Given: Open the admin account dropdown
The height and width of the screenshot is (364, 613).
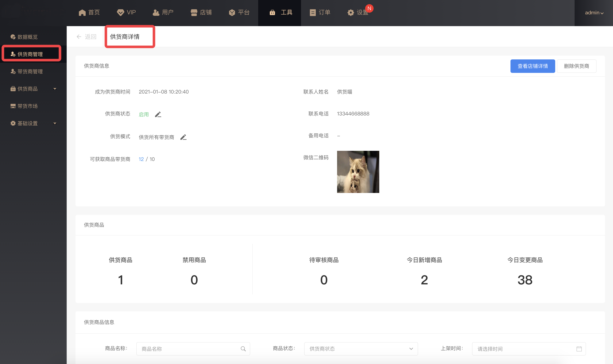Looking at the screenshot, I should click(x=594, y=13).
